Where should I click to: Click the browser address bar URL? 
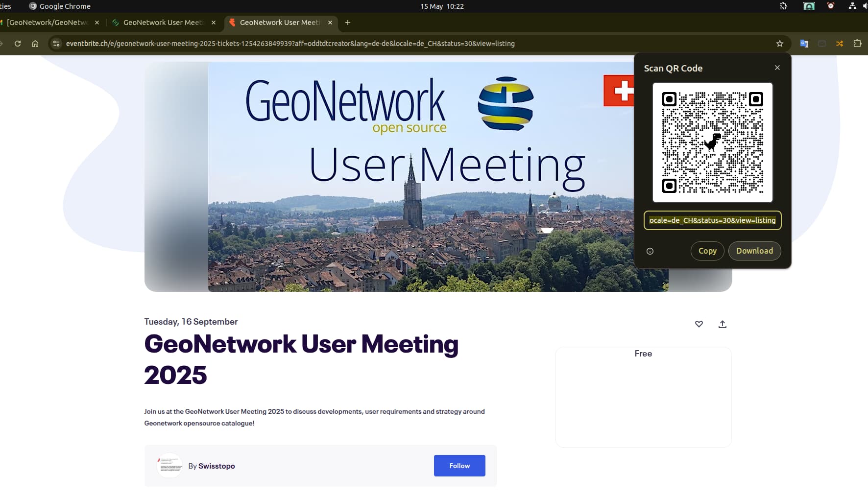[x=290, y=44]
